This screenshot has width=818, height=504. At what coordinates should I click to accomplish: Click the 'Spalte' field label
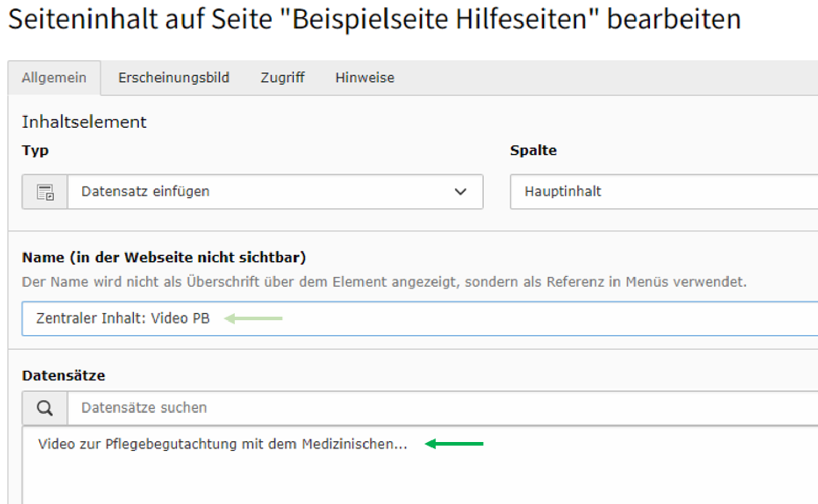pyautogui.click(x=533, y=150)
